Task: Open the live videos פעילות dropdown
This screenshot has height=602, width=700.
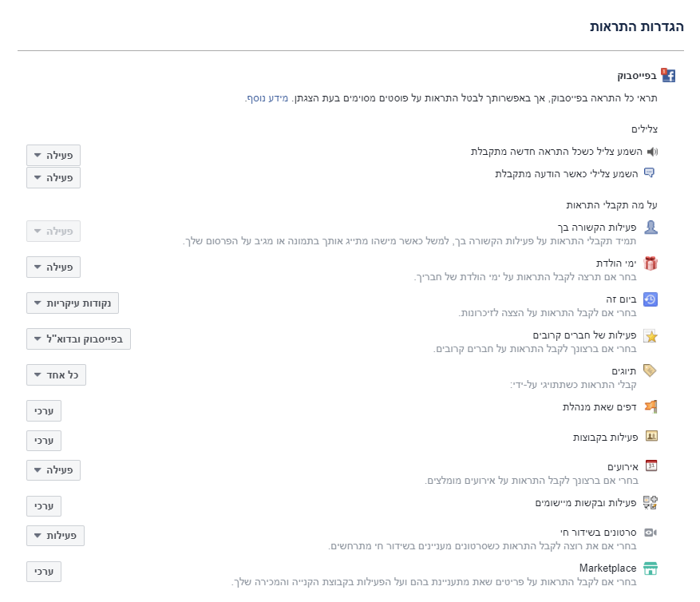Action: coord(55,536)
